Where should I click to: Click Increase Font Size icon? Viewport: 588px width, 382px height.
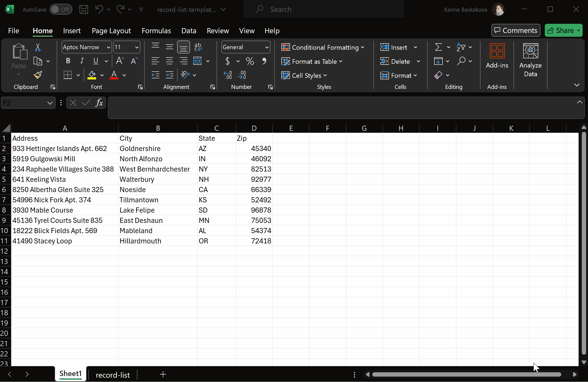click(120, 61)
